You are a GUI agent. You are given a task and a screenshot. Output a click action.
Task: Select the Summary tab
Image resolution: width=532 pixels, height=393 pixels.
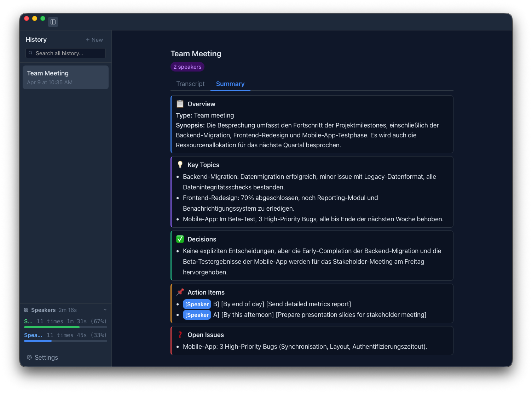[230, 84]
